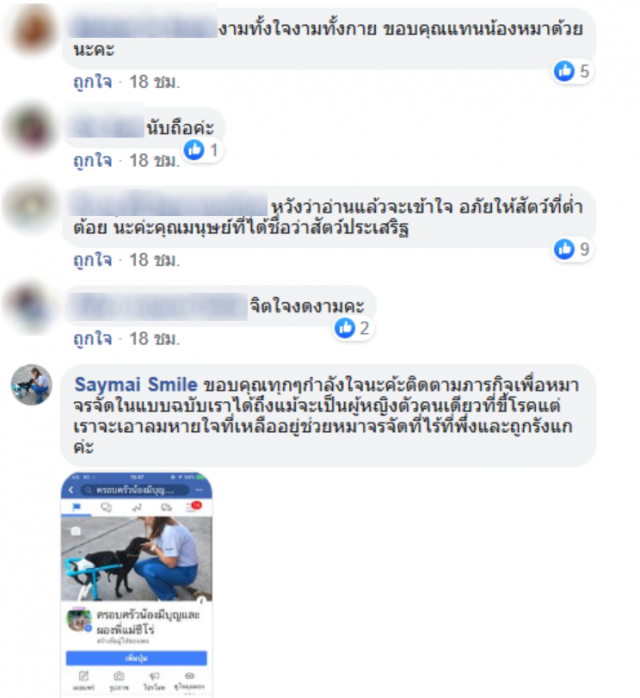Open reactions on the นับถือค่ะ comment

(202, 150)
